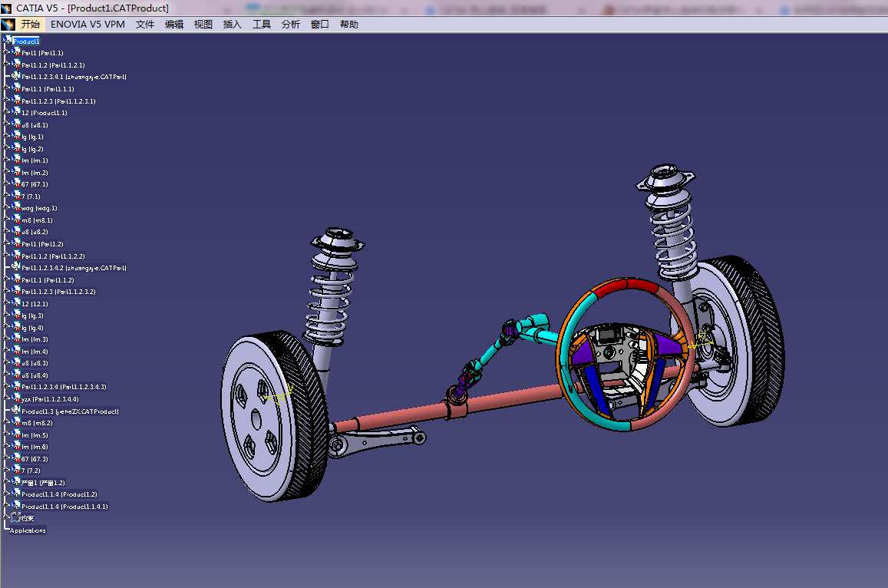888x588 pixels.
Task: Click the part icon for 12 (12.1)
Action: point(16,303)
